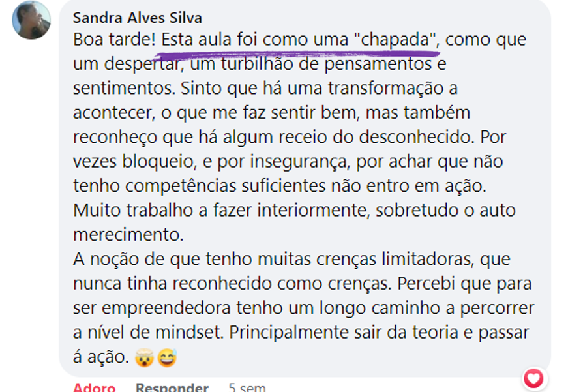This screenshot has height=392, width=583.
Task: Click the word "merecimento" in the comment
Action: [127, 234]
